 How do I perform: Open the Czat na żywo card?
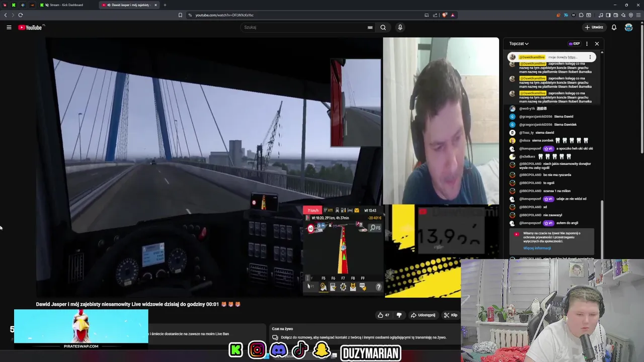[365, 334]
